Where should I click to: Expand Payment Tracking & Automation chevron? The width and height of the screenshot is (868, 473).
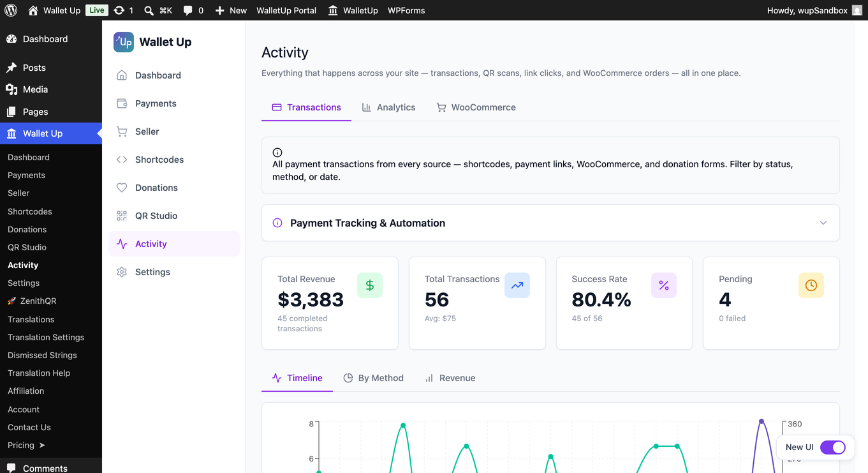[823, 223]
